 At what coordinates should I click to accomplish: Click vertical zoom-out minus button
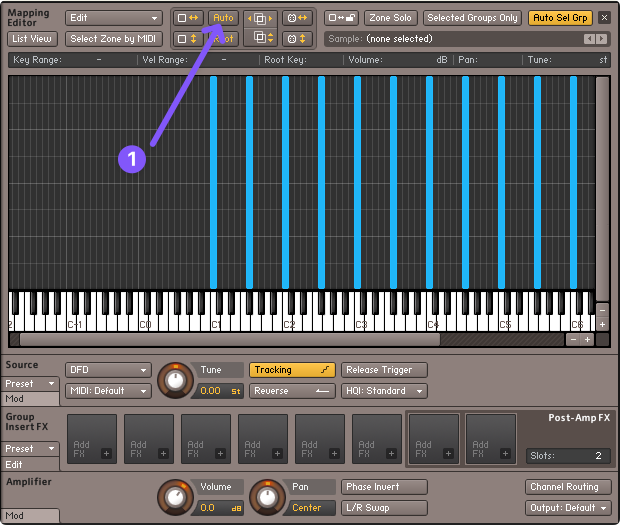(x=602, y=311)
